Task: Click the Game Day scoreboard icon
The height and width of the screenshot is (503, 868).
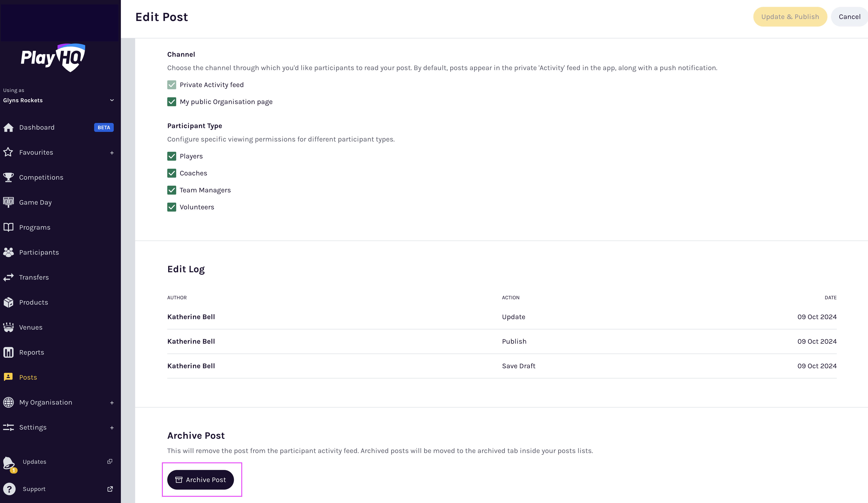Action: pyautogui.click(x=8, y=202)
